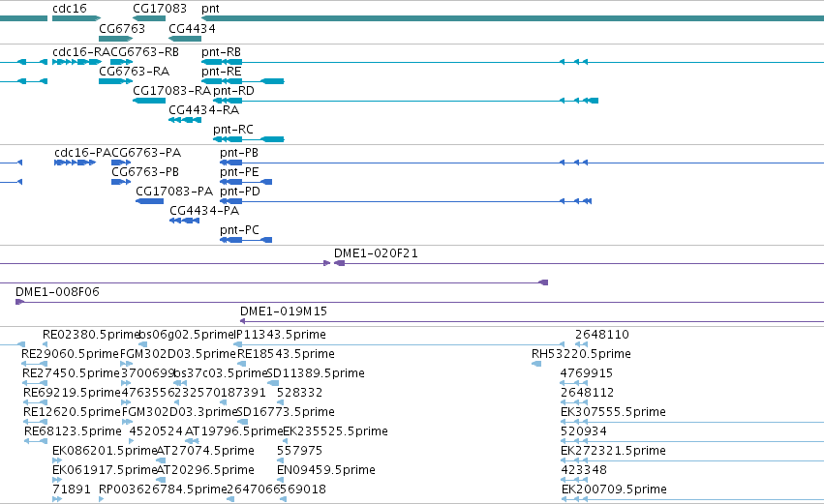824x504 pixels.
Task: Select the EN09459.5prime EST label
Action: [325, 470]
